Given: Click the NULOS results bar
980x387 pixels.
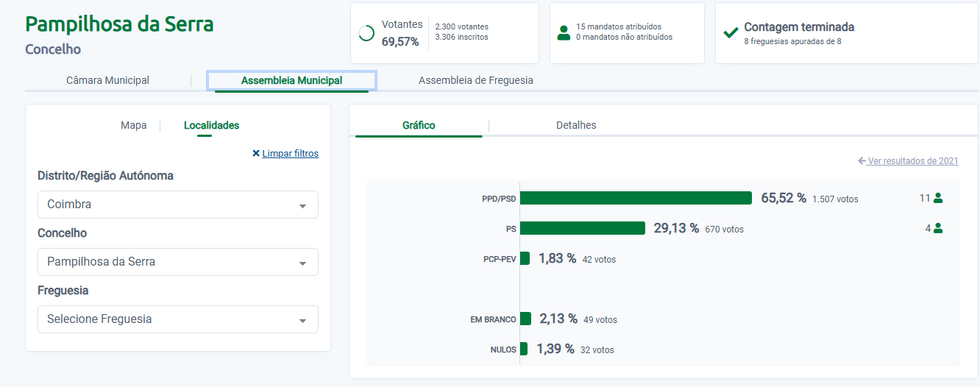Looking at the screenshot, I should tap(524, 349).
